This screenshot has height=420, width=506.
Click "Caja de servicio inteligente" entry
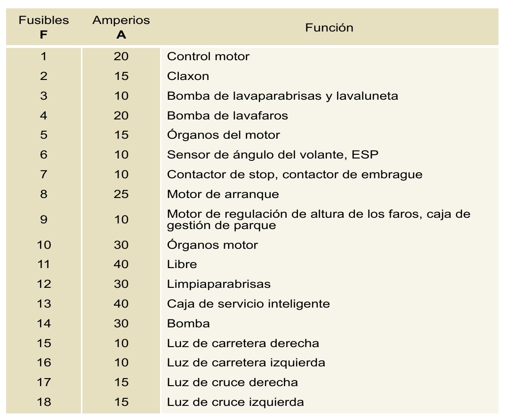pos(249,304)
